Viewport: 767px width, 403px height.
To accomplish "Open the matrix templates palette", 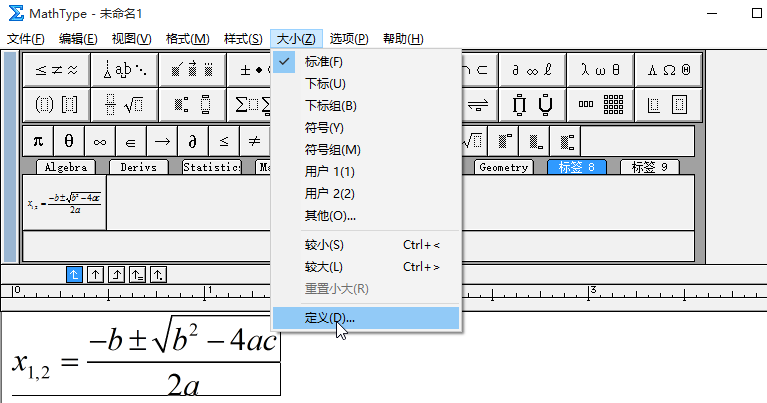I will tap(600, 104).
